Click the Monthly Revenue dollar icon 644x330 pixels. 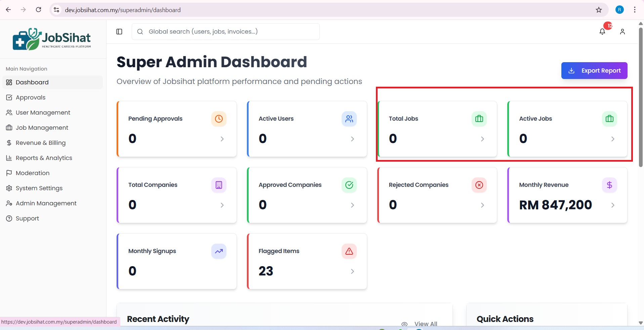click(609, 185)
